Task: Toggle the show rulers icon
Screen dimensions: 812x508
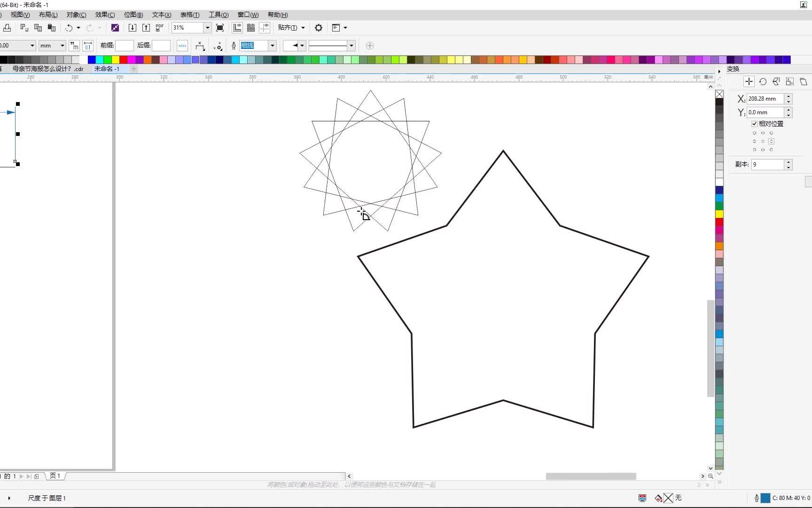Action: (x=237, y=28)
